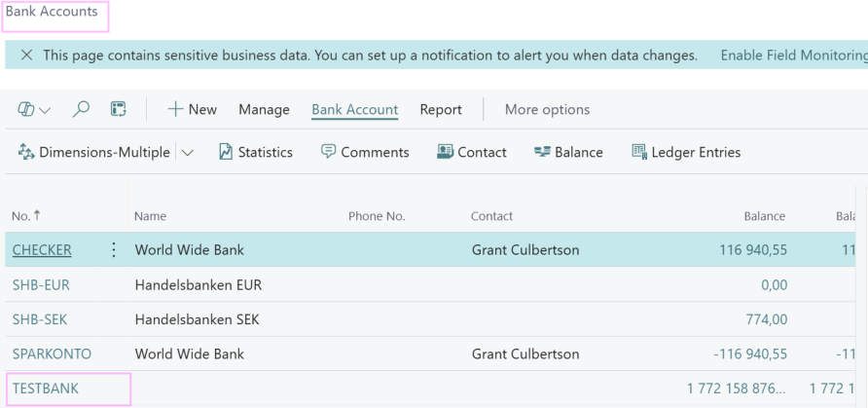Open the Contact action
Viewport: 868px width, 408px height.
472,152
